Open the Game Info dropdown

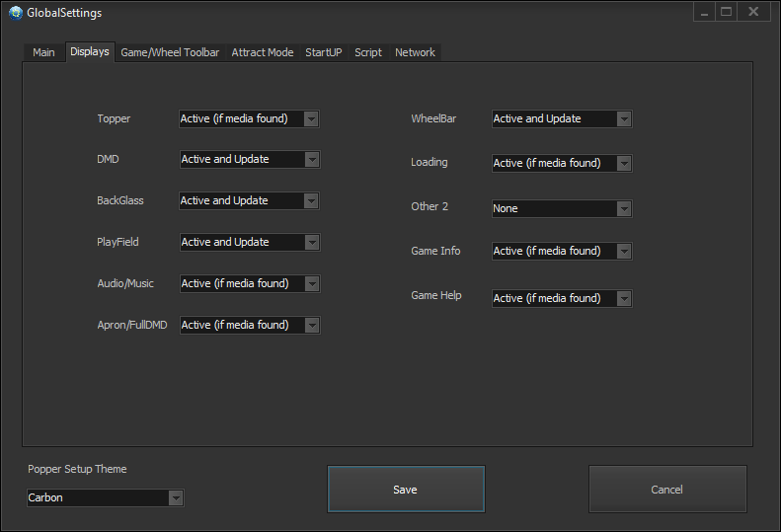click(562, 251)
